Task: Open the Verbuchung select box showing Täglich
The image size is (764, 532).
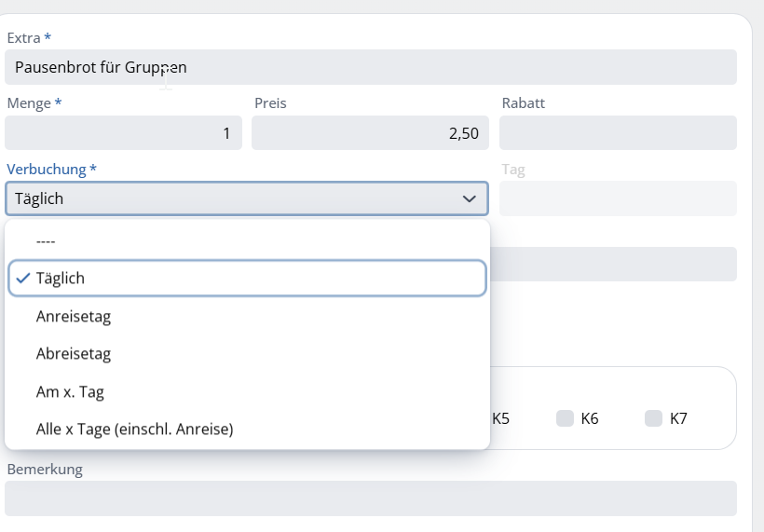Action: 247,198
